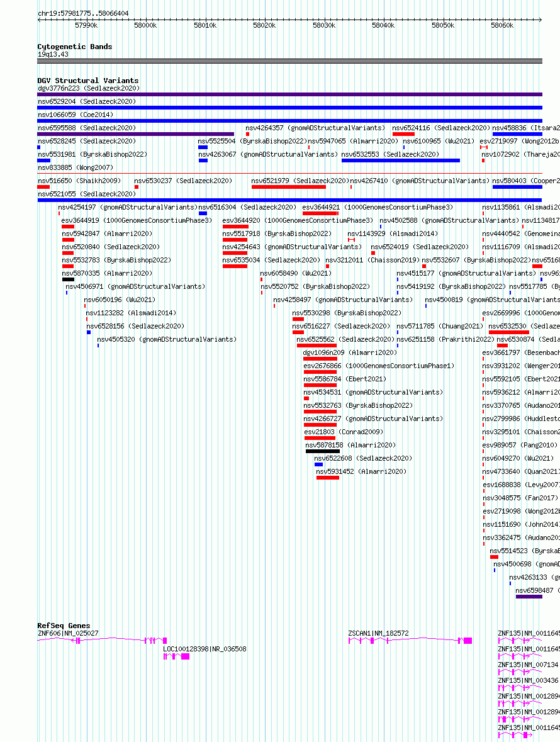Click nsv5942847 (Almarri2020) label
The height and width of the screenshot is (742, 560).
[x=108, y=233]
